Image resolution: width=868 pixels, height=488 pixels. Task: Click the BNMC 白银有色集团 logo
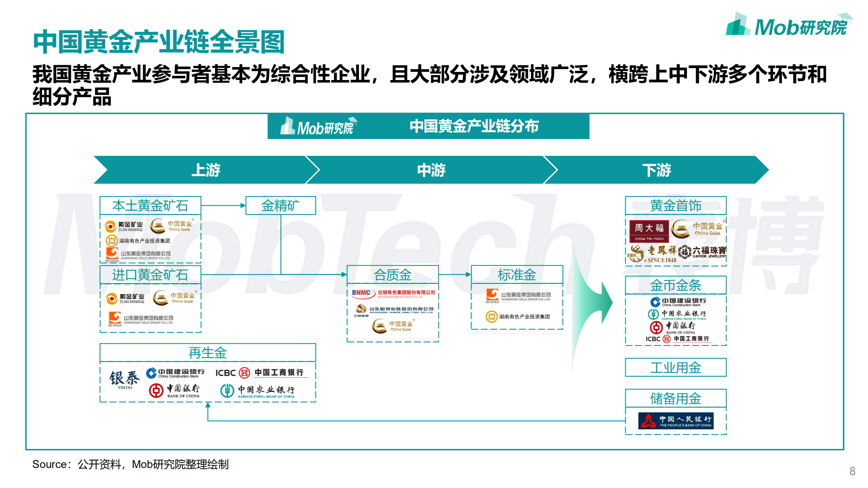click(393, 293)
